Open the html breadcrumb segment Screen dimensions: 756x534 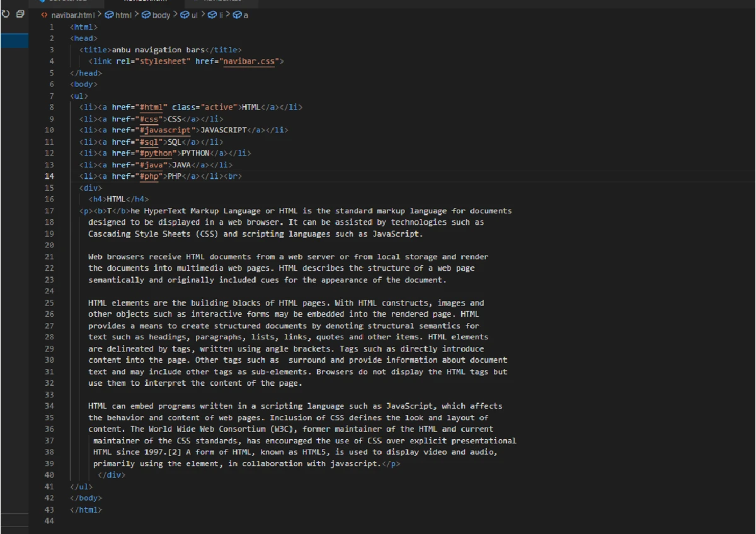point(118,14)
